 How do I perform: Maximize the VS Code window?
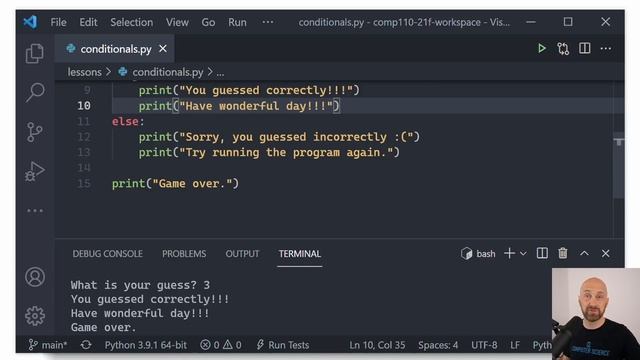pyautogui.click(x=568, y=22)
